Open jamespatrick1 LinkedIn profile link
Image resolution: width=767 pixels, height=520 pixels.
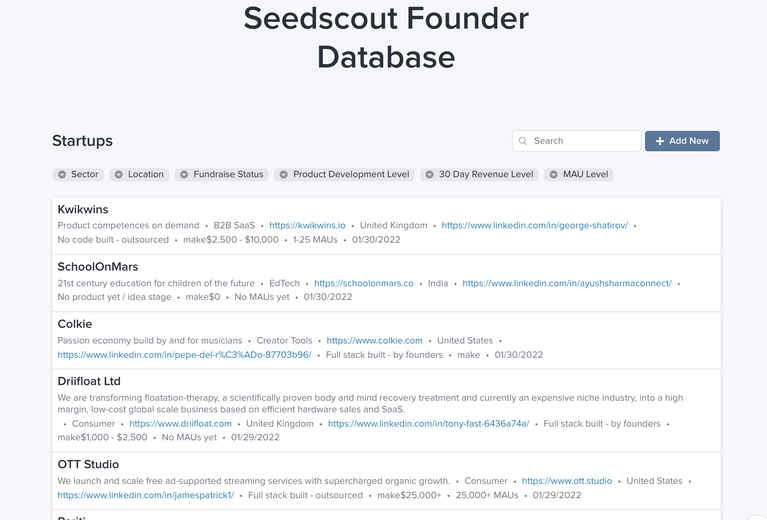(x=146, y=495)
